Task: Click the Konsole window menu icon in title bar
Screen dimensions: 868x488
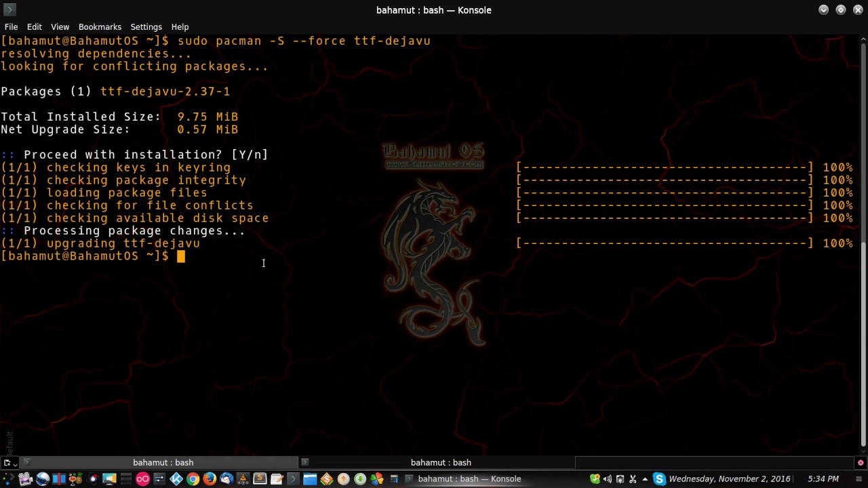Action: [9, 9]
